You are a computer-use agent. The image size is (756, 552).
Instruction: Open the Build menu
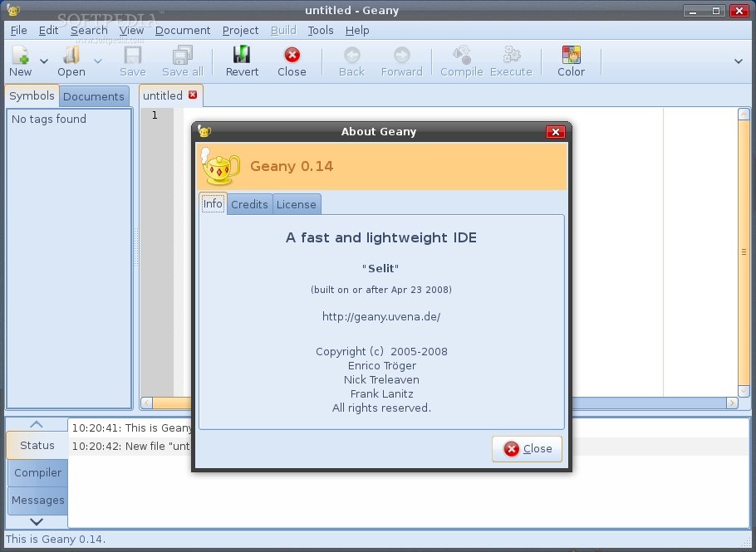tap(283, 31)
